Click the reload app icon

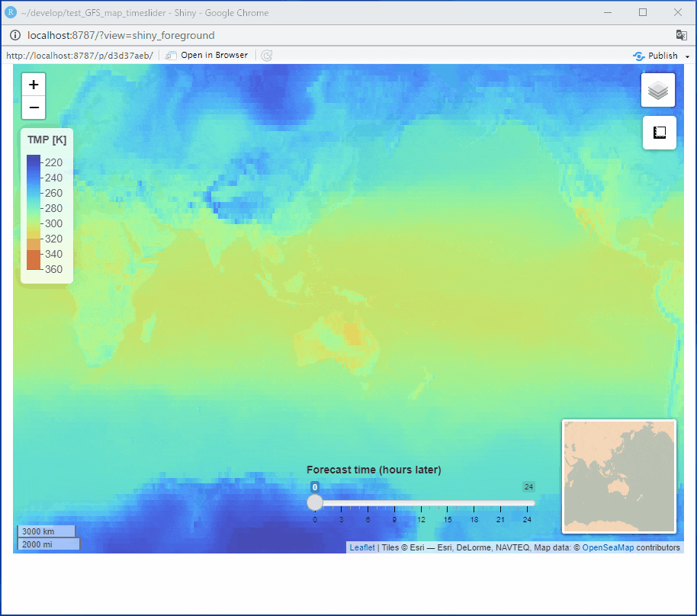267,56
